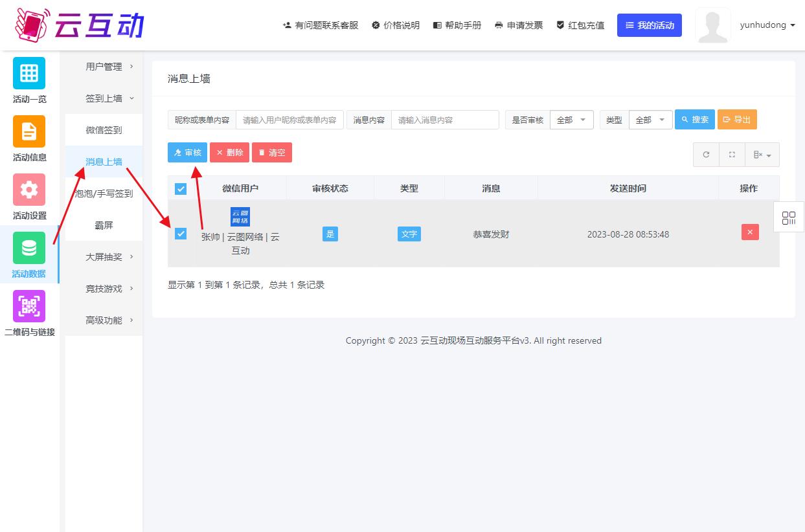Toggle the 是 audit status badge
Viewport: 805px width, 532px height.
(330, 234)
